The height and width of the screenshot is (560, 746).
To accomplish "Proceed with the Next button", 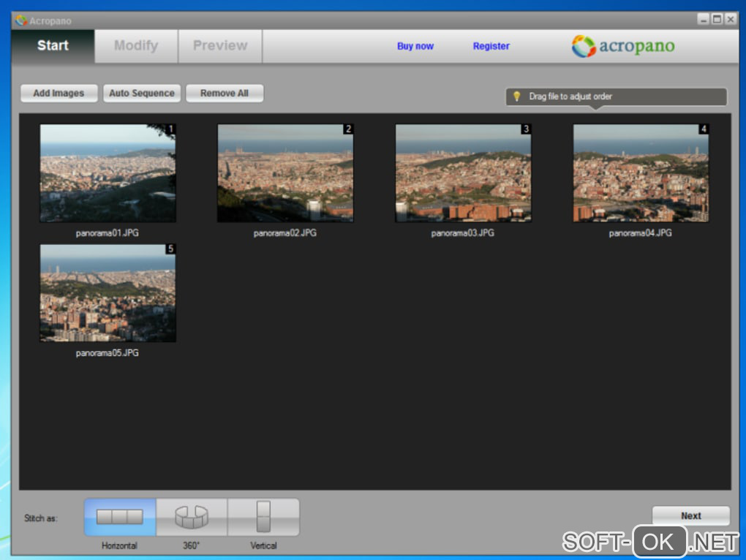I will (691, 516).
